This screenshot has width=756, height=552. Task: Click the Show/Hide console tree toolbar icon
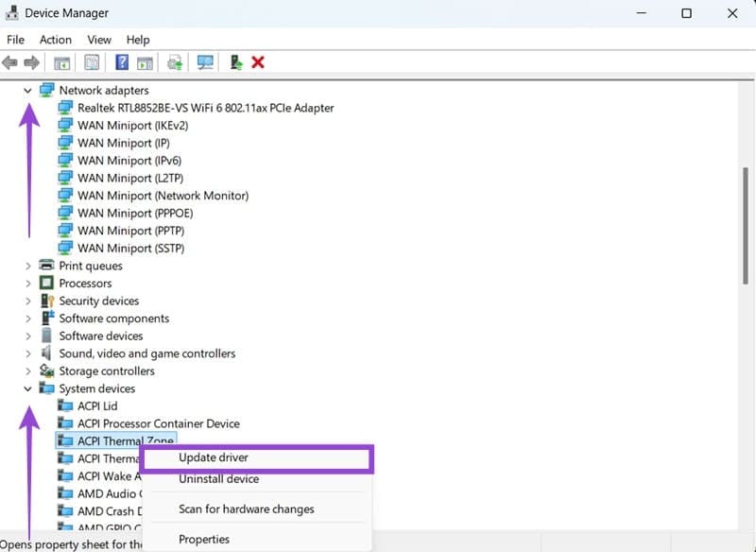click(61, 62)
